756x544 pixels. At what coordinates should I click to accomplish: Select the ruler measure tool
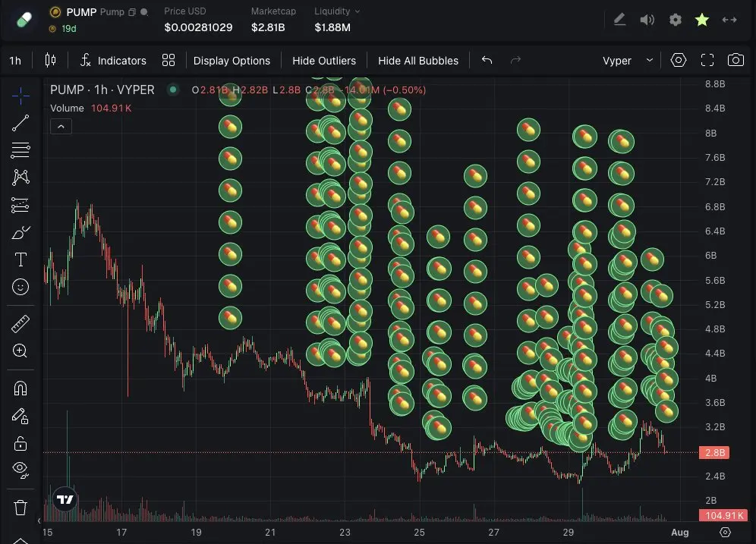pyautogui.click(x=20, y=324)
